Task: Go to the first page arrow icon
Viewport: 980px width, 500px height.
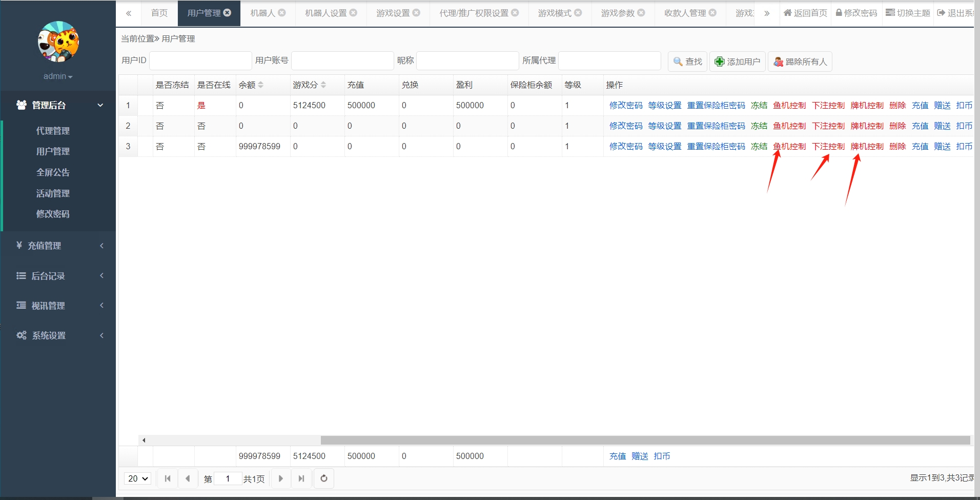Action: click(x=168, y=478)
